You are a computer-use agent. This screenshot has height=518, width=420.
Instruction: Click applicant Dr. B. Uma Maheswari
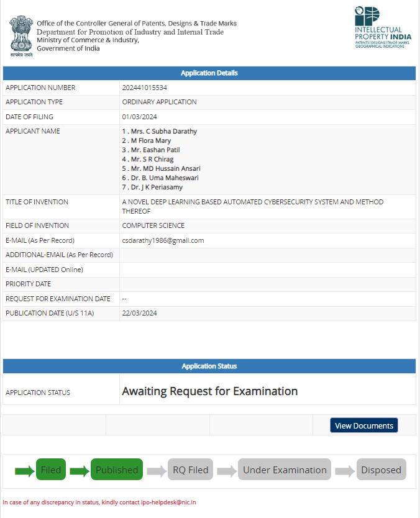160,178
